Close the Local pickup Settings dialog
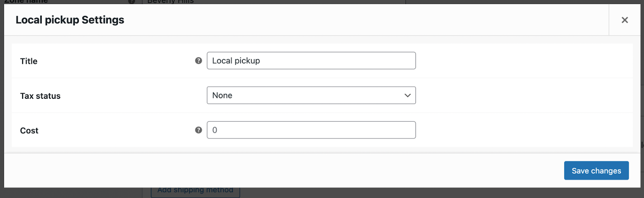 pyautogui.click(x=624, y=20)
